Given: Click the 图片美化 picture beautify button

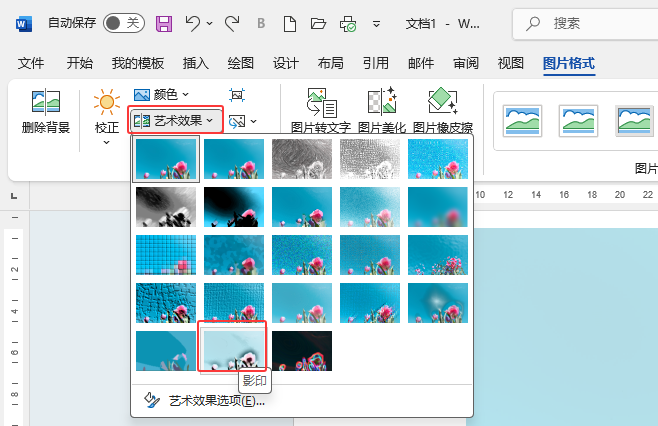Looking at the screenshot, I should (x=382, y=110).
